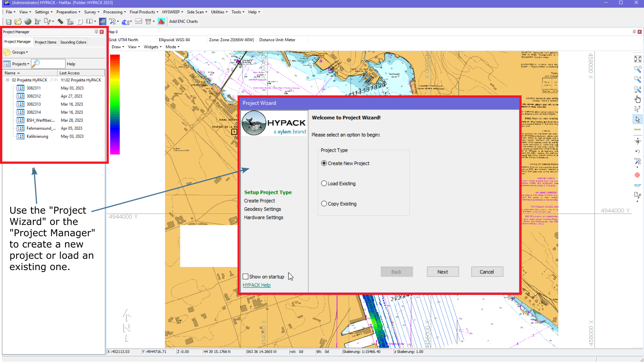
Task: Click the zoom extents icon on right toolbar
Action: [638, 59]
